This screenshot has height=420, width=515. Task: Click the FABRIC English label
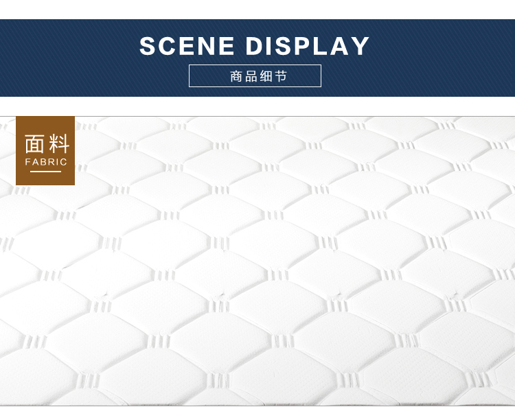46,162
